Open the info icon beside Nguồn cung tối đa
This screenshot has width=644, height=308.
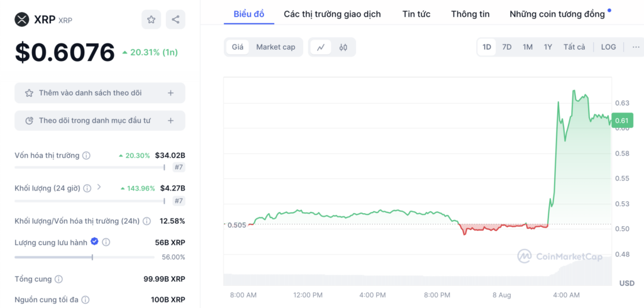tap(86, 300)
